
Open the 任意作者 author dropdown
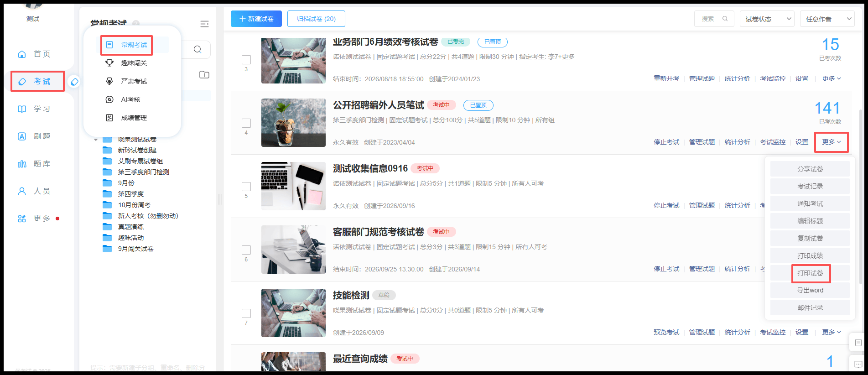click(x=827, y=19)
